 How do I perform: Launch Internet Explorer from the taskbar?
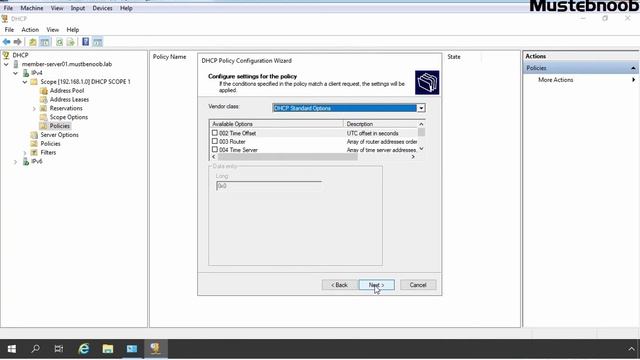[84, 349]
